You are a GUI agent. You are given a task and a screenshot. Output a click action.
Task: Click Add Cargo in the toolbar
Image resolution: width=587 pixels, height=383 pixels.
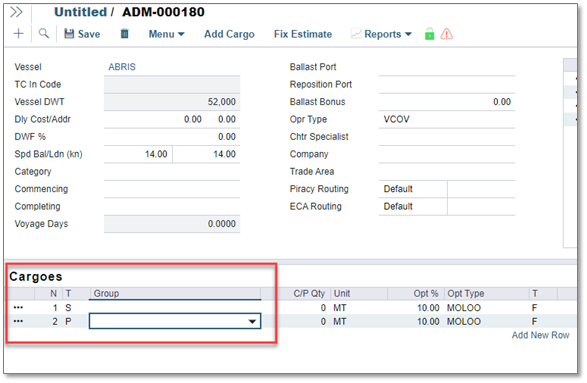[229, 34]
